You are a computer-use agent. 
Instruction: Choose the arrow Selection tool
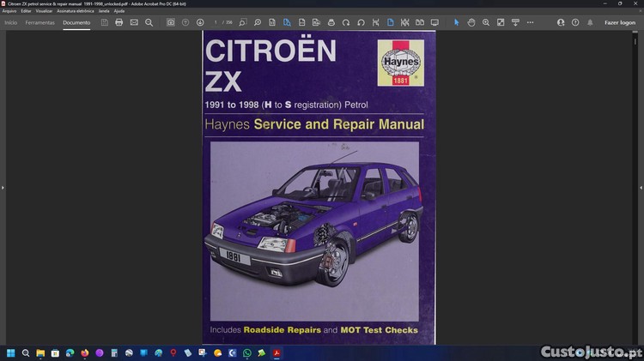point(456,22)
